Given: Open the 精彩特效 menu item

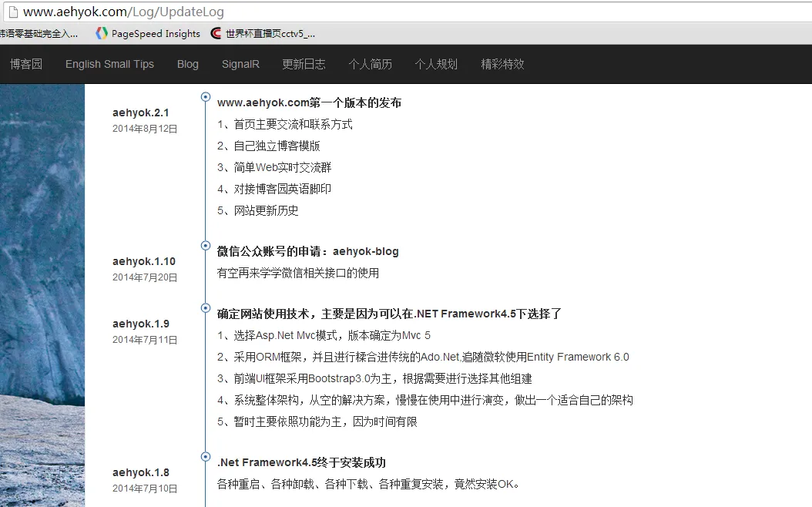Looking at the screenshot, I should click(502, 64).
